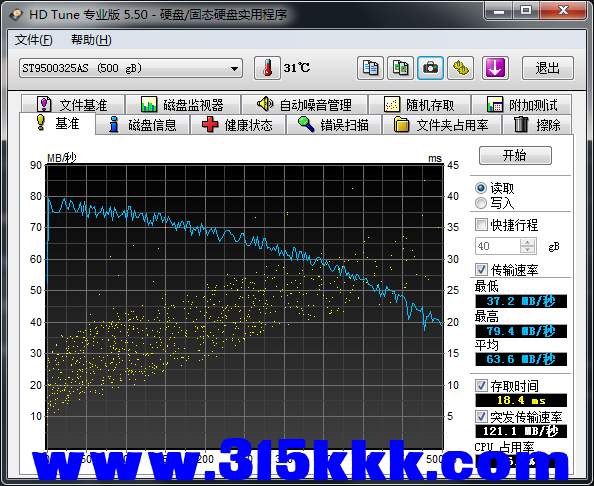Expand the ST9500325AS drive dropdown
Image resolution: width=594 pixels, height=486 pixels.
tap(234, 69)
